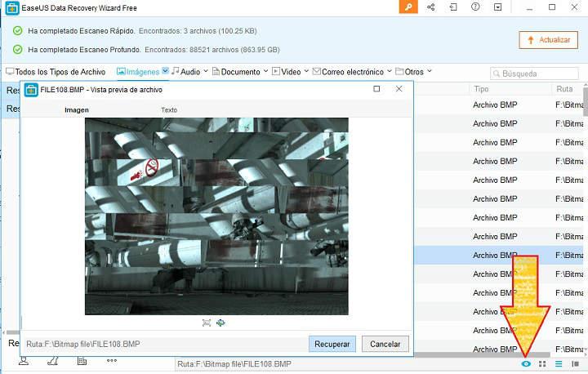
Task: Expand the Audio file type dropdown
Action: [x=205, y=72]
